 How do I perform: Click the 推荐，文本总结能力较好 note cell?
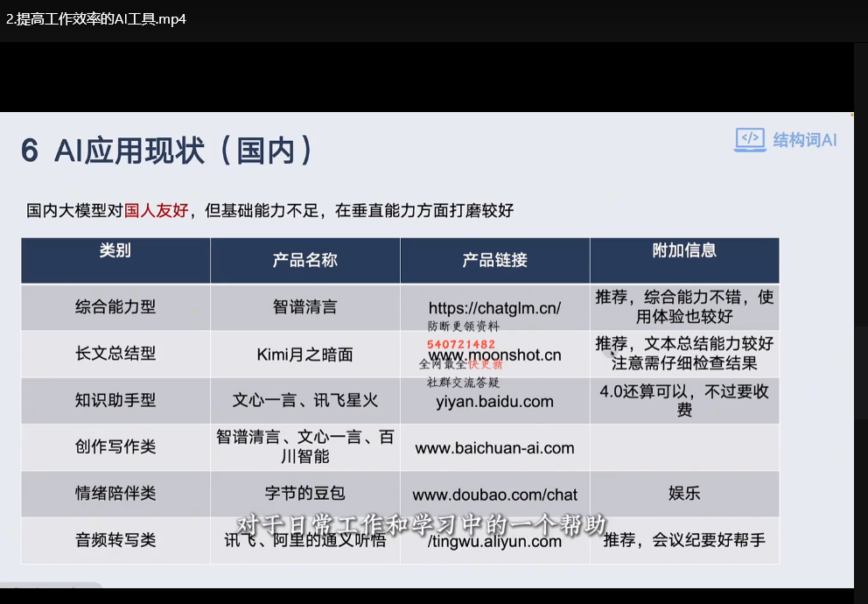[685, 354]
